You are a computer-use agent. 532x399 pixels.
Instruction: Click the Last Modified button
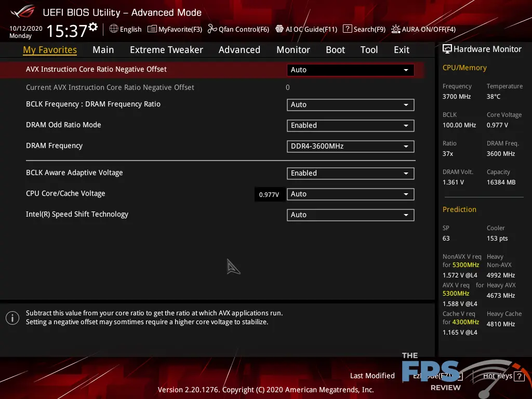click(372, 376)
